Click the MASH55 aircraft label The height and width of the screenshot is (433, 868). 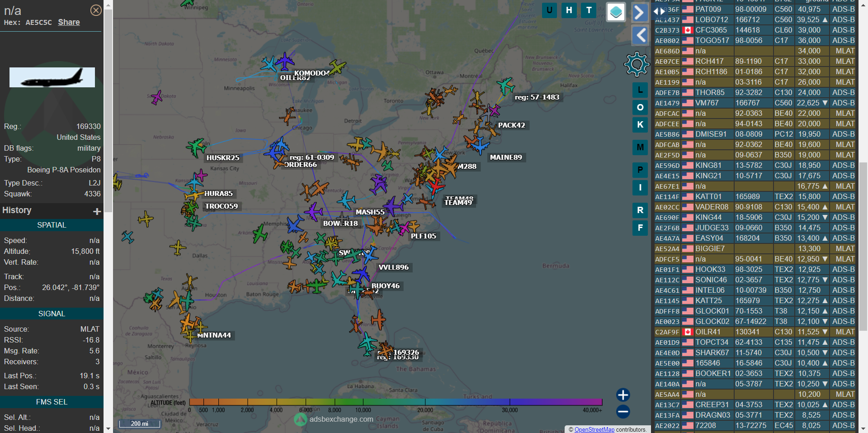370,212
